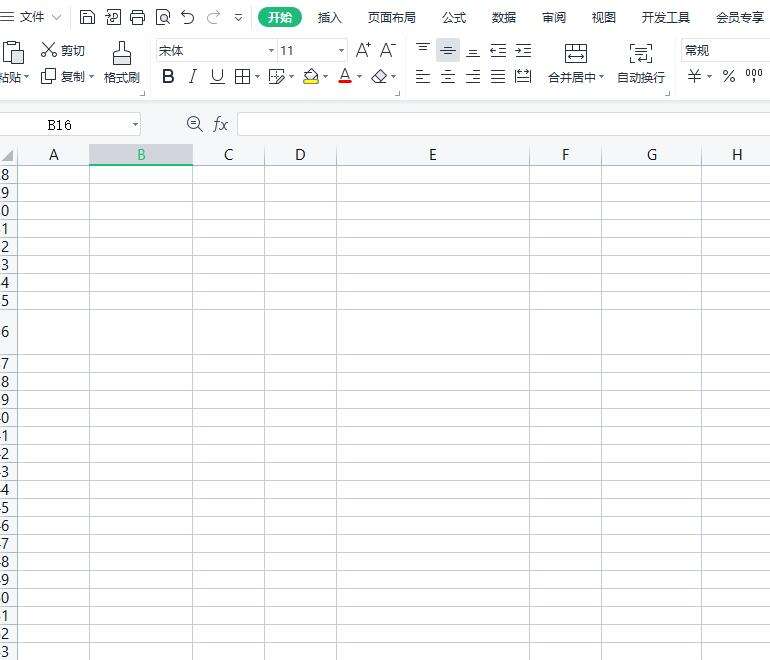Open the 视图 tab
This screenshot has height=660, width=770.
pos(604,18)
